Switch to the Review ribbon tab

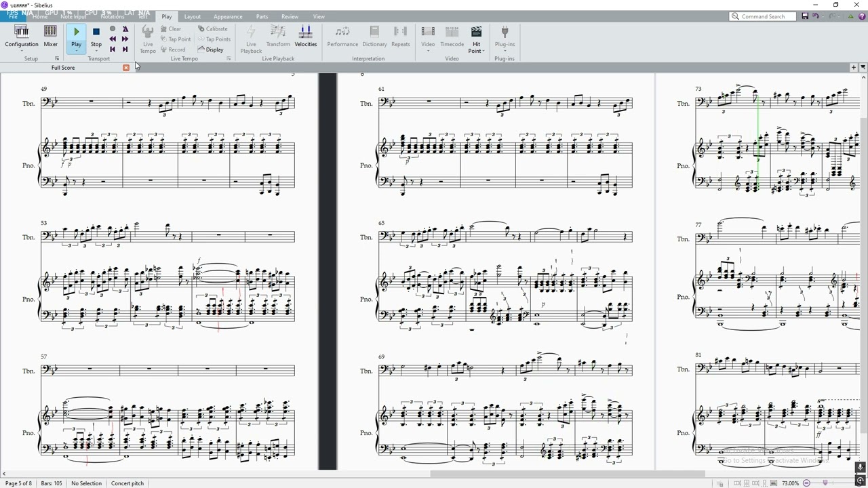point(290,16)
